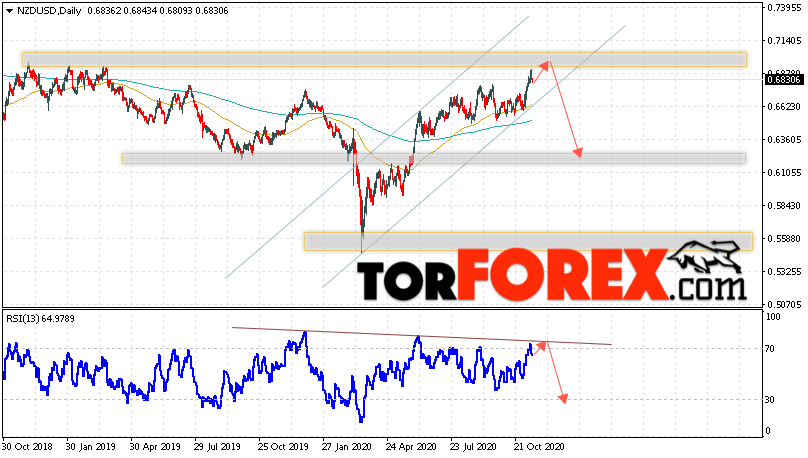Select price axis label 0.73955
808x458 pixels.
pos(784,8)
